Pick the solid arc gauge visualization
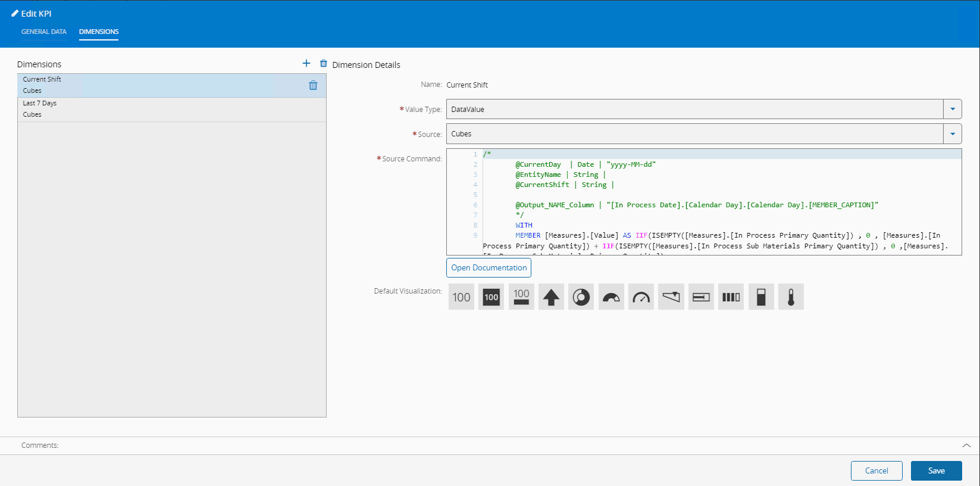980x486 pixels. click(611, 297)
